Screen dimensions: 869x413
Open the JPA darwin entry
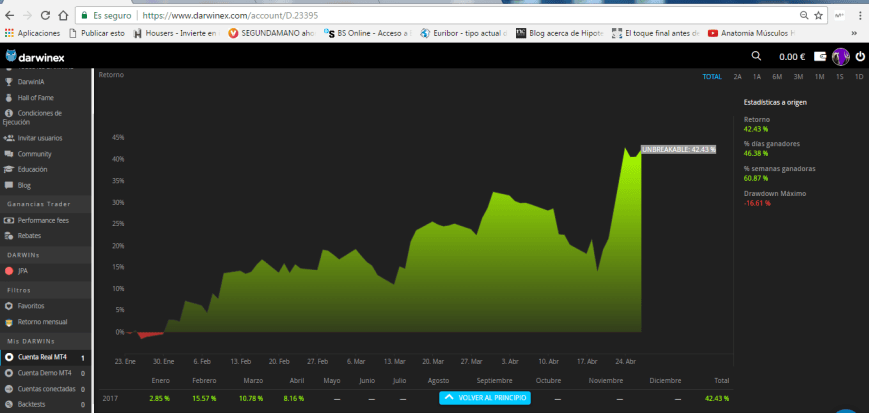pos(24,271)
